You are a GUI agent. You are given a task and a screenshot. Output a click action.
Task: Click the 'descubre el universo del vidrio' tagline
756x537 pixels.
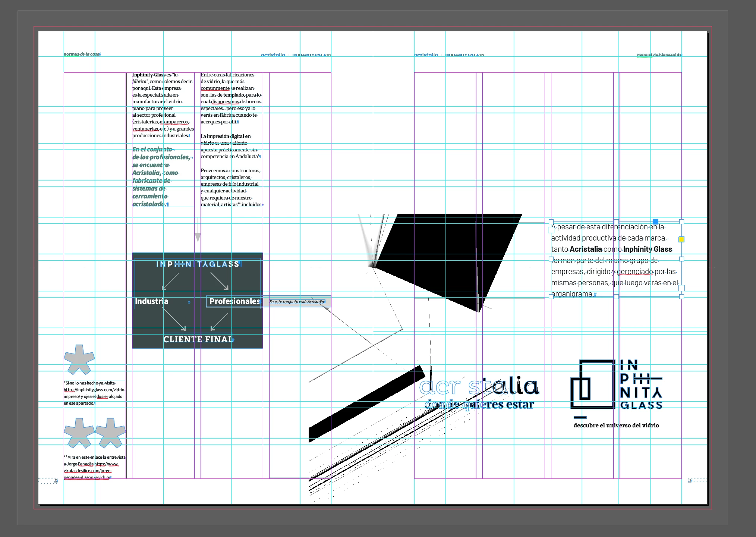tap(616, 425)
